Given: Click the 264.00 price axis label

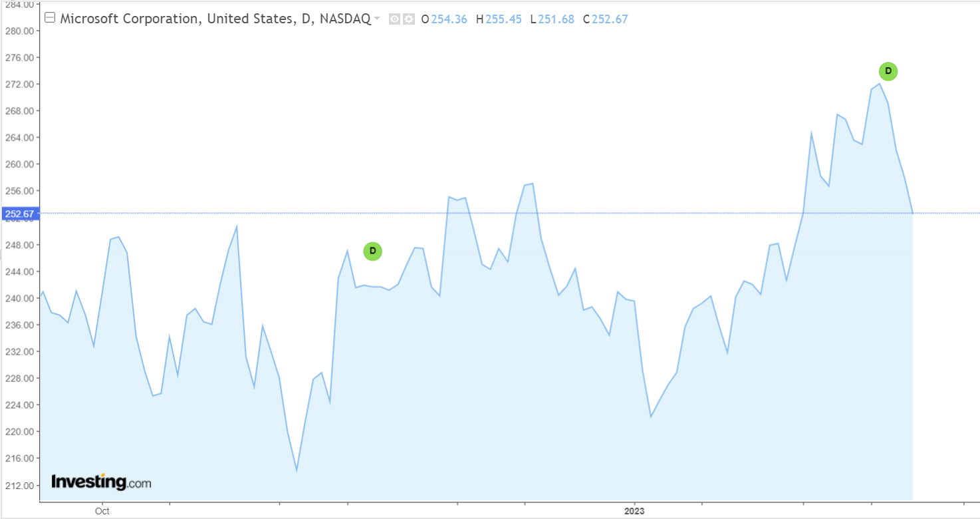Looking at the screenshot, I should click(x=18, y=138).
